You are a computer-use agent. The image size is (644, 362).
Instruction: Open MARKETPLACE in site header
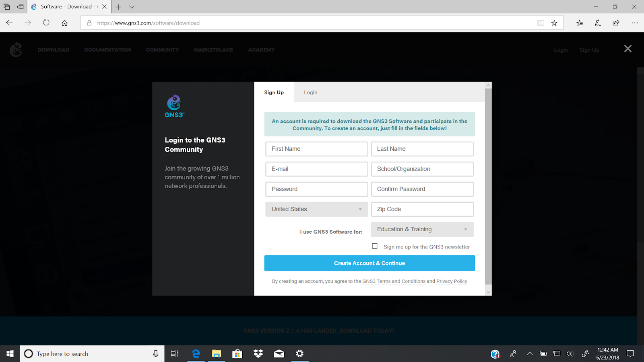coord(213,50)
